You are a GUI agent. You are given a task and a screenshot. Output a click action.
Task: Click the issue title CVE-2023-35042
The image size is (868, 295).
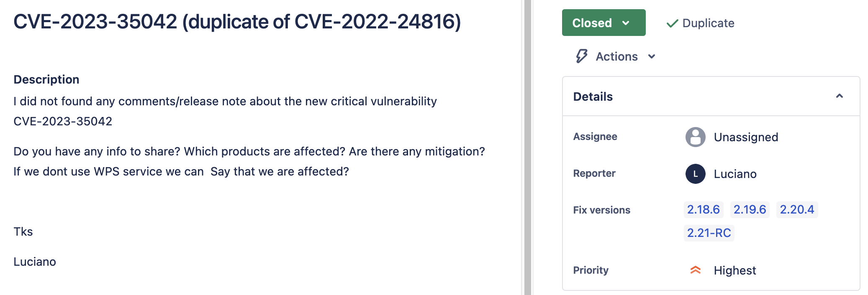point(237,22)
